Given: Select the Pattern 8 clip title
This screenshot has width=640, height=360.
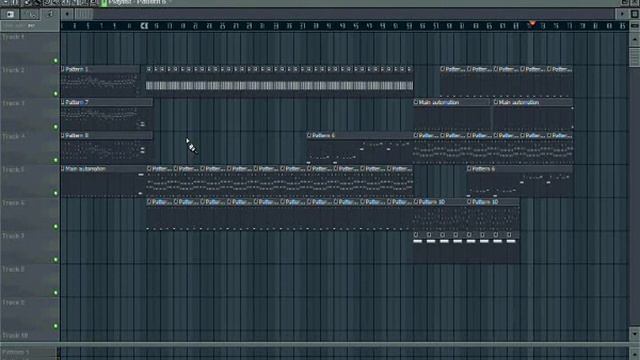Looking at the screenshot, I should tap(77, 135).
